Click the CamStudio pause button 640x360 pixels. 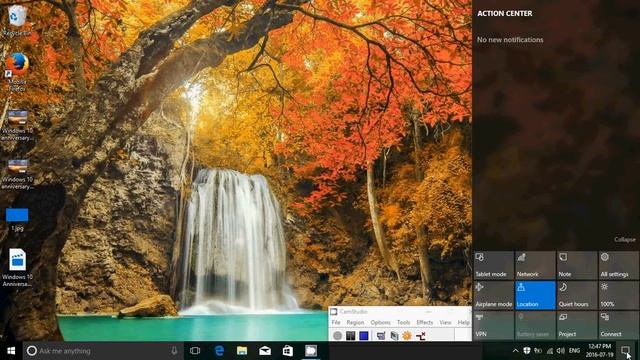351,336
